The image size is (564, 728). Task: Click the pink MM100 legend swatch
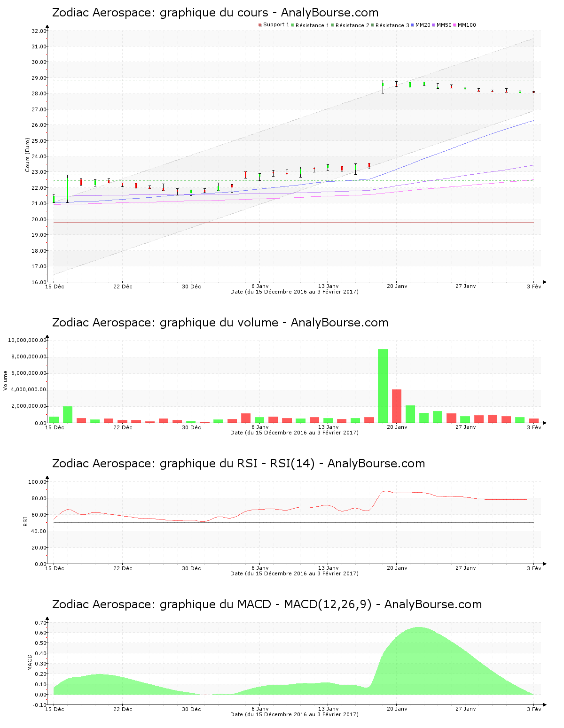click(454, 25)
